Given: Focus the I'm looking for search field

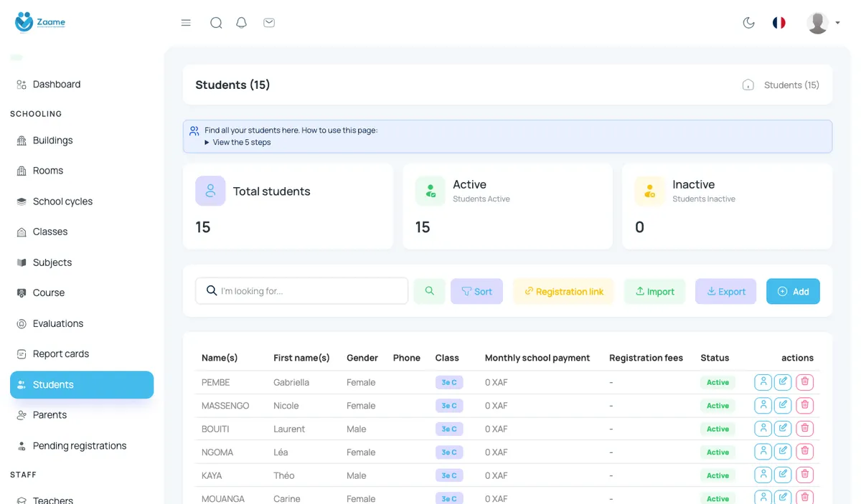Looking at the screenshot, I should (x=301, y=291).
